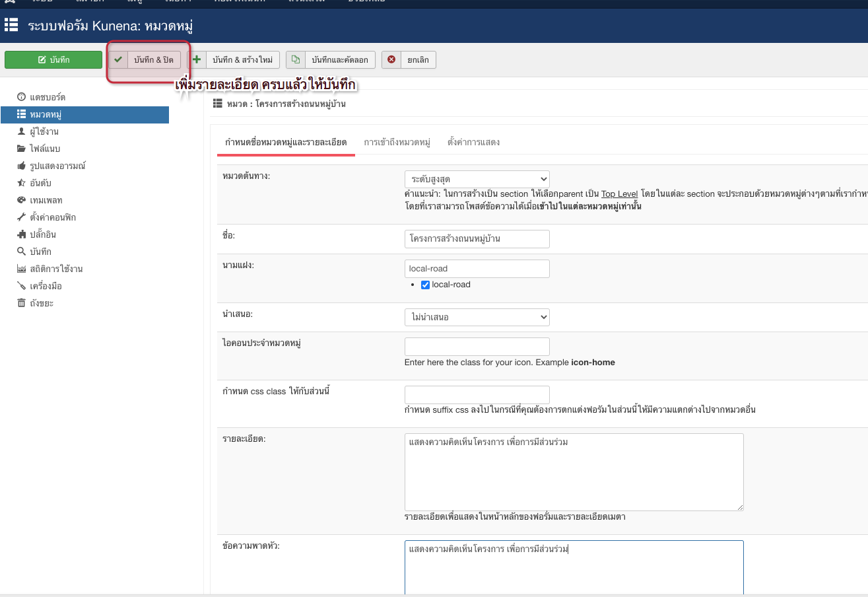Switch to ตั้งค่าการแสดง tab
The image size is (868, 597).
tap(473, 143)
